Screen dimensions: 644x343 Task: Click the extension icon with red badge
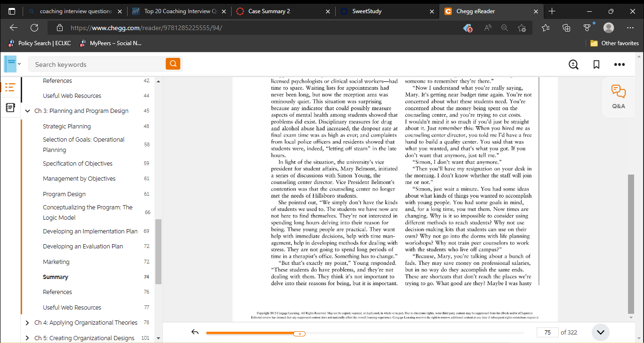tap(467, 28)
